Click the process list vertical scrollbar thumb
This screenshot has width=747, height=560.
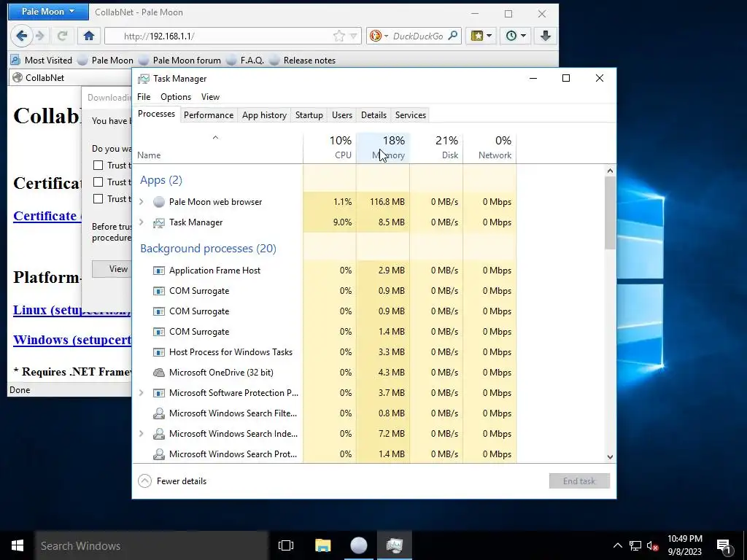[610, 213]
